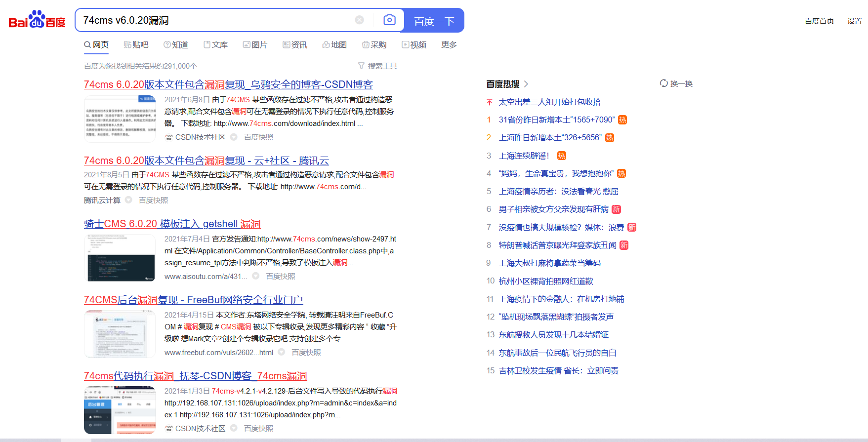Open 骑士CMS 6.0.20 模板注入 getshell result
The image size is (868, 442).
coord(172,224)
